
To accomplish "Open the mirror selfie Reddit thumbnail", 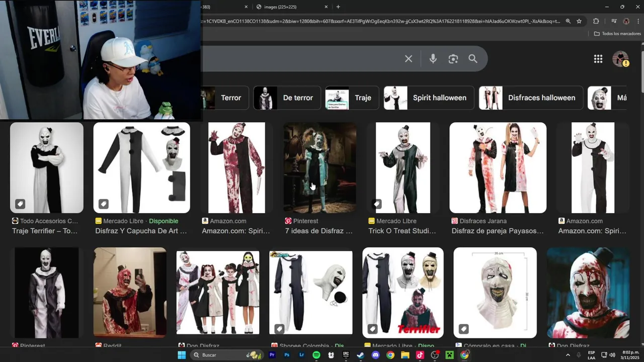I will 130,293.
